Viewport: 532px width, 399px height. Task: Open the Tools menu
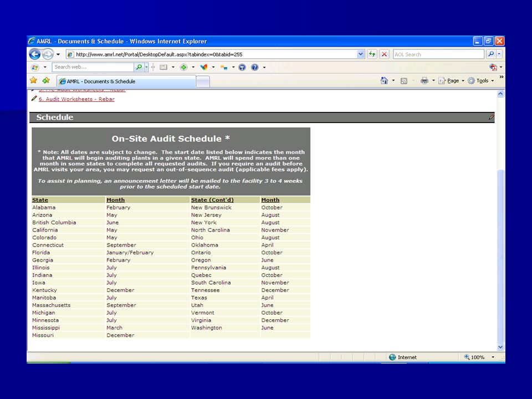point(481,81)
